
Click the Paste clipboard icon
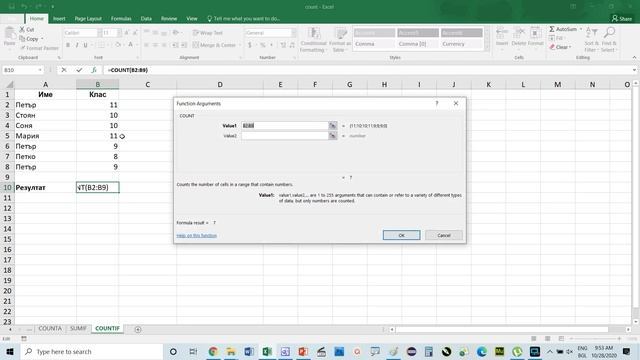(x=9, y=34)
